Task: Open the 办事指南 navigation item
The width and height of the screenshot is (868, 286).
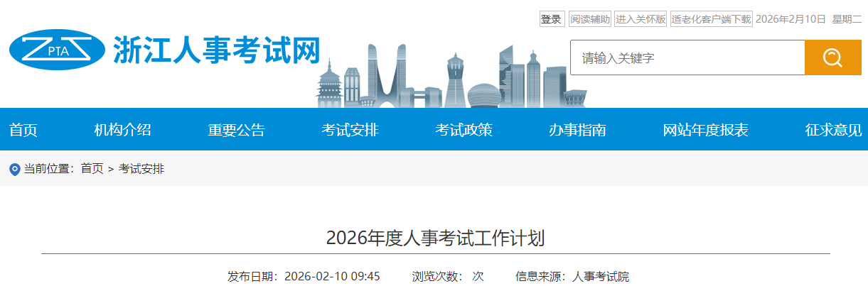Action: pos(577,130)
